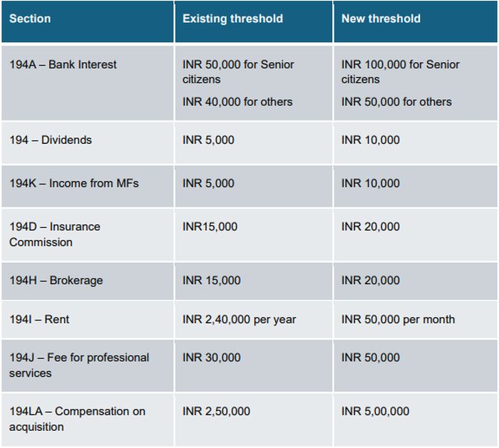The width and height of the screenshot is (499, 448).
Task: Select the 194LA – Compensation on acquisition cell
Action: (77, 419)
